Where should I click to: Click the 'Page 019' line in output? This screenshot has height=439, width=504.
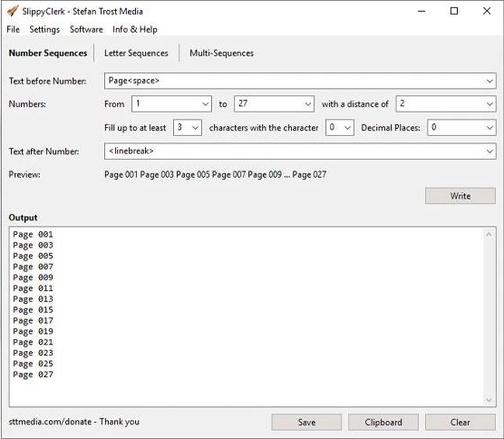[33, 332]
